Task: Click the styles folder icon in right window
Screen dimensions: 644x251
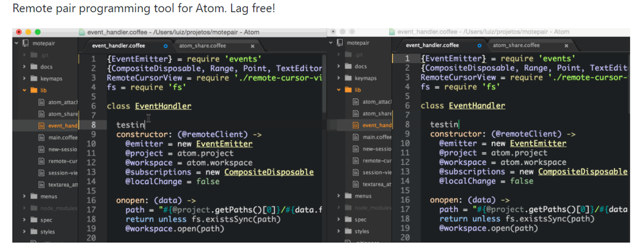Action: tap(348, 231)
